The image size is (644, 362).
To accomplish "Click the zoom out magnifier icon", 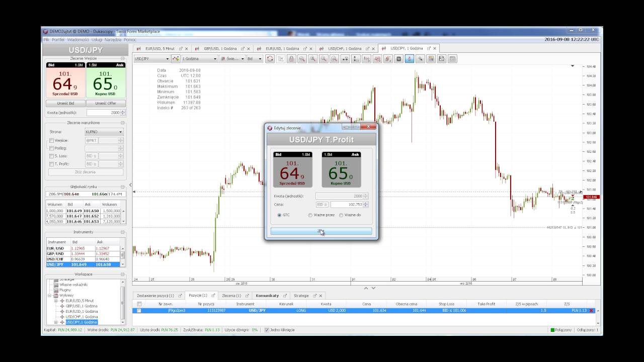I will tap(324, 59).
